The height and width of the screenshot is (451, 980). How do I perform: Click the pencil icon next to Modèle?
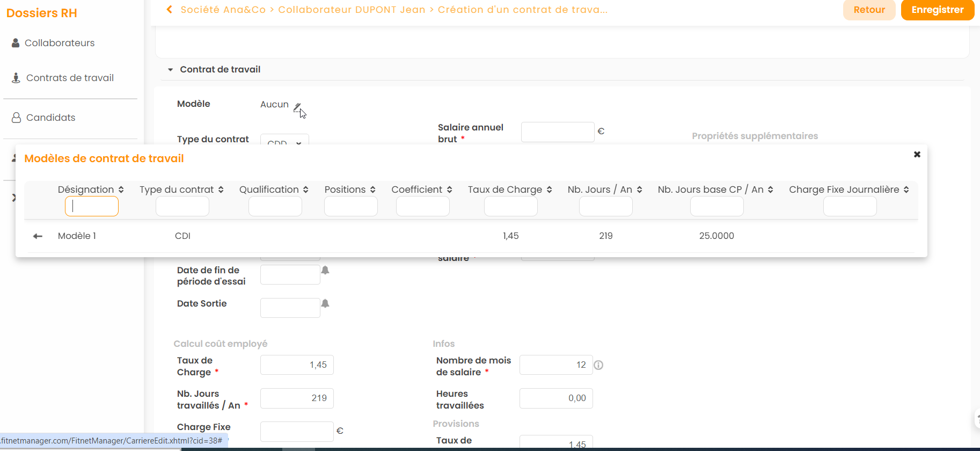[x=297, y=107]
